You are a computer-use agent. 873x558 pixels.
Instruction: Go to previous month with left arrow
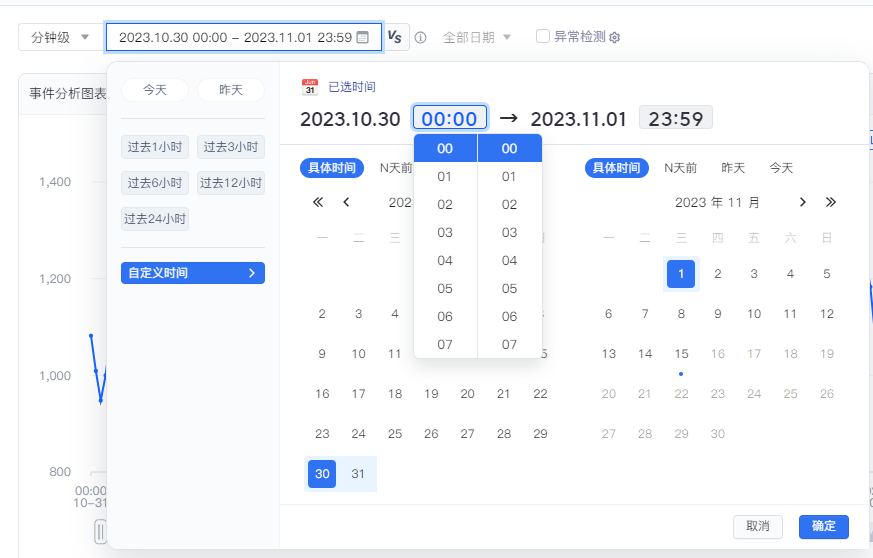click(x=346, y=202)
